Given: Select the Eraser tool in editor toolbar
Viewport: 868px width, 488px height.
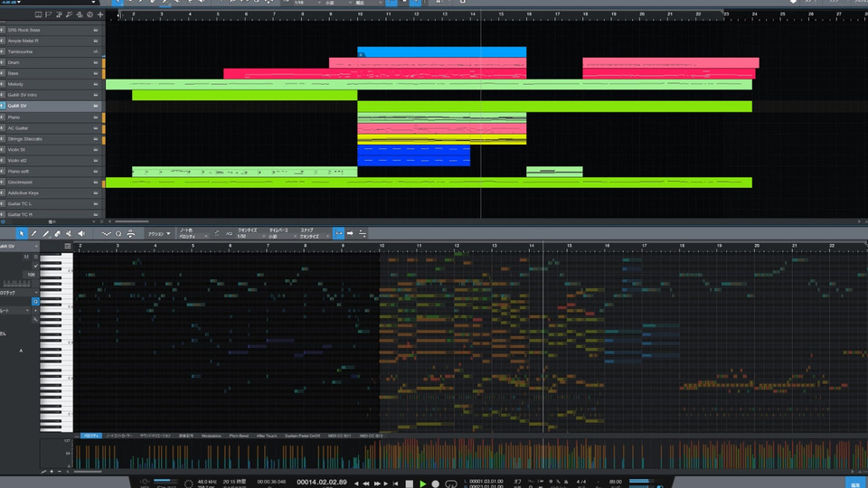Looking at the screenshot, I should (58, 233).
